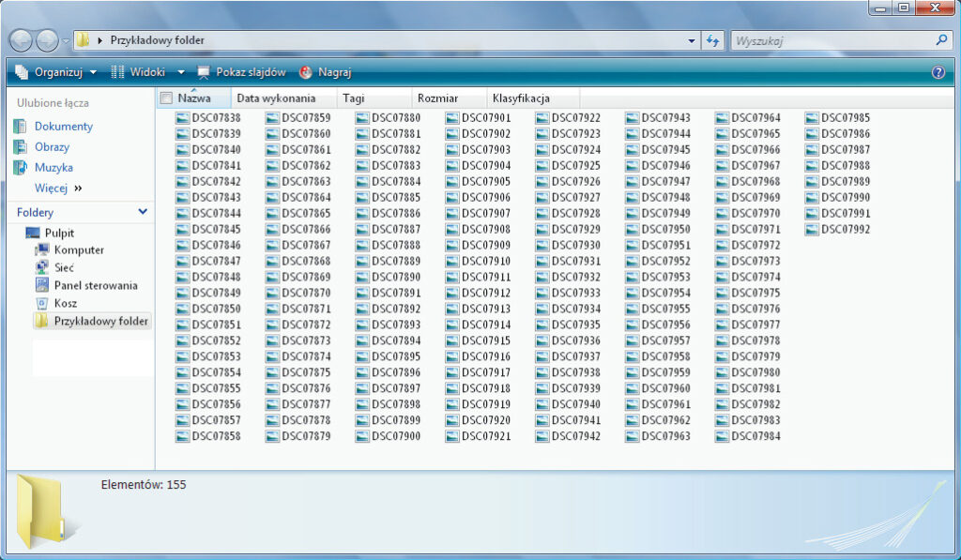
Task: Start Pokaz slajdów slideshow
Action: coord(241,72)
